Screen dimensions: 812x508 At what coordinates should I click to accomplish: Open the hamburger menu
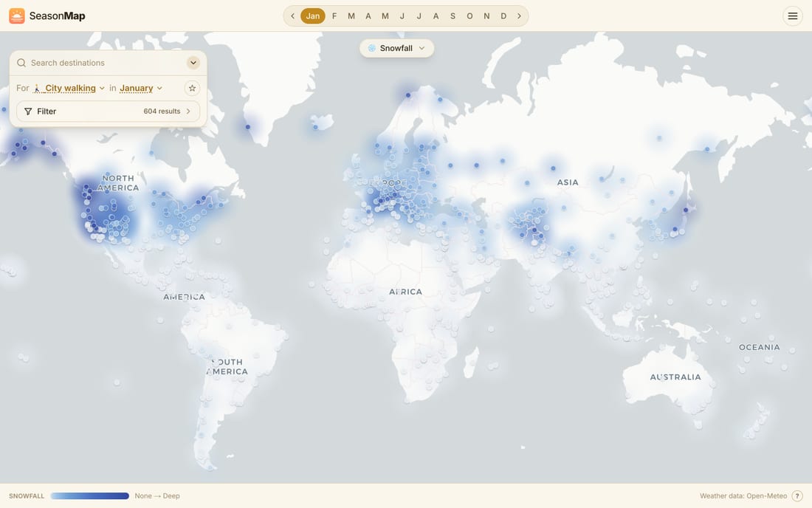(x=792, y=16)
